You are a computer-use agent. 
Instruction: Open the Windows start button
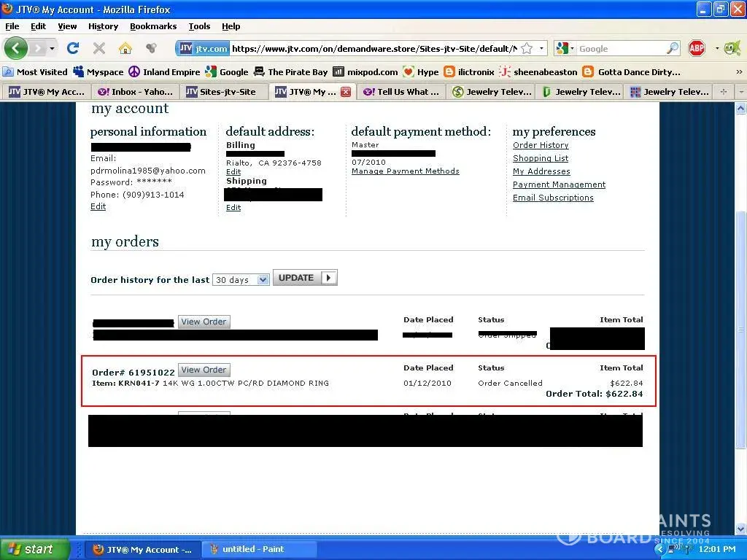click(x=34, y=549)
